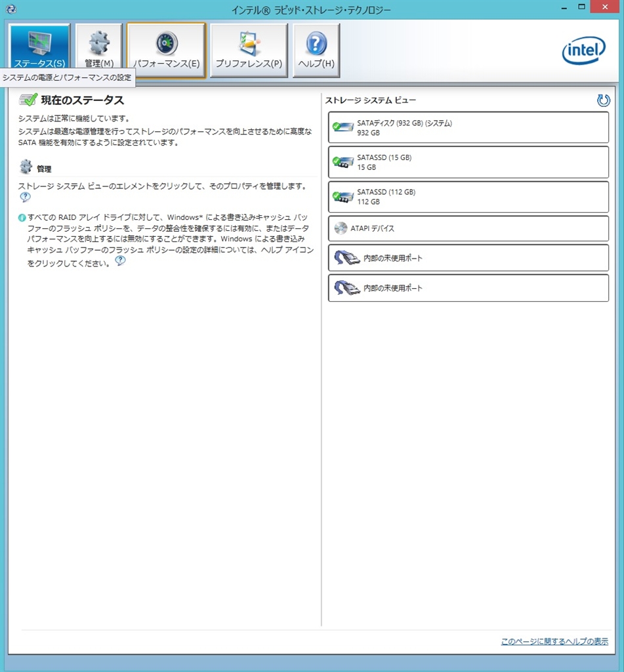Screen dimensions: 624x672
Task: Select the SATASSD 112 GB drive entry
Action: tap(468, 197)
